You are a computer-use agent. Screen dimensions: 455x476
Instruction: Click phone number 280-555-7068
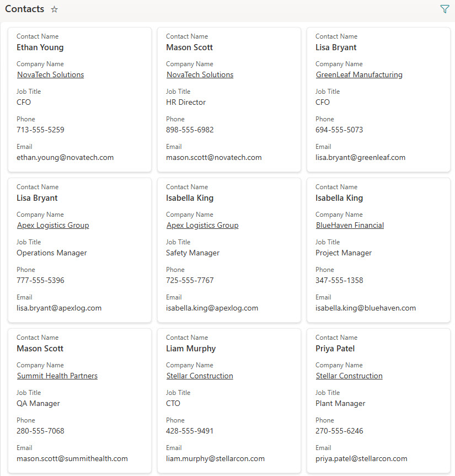(x=40, y=431)
